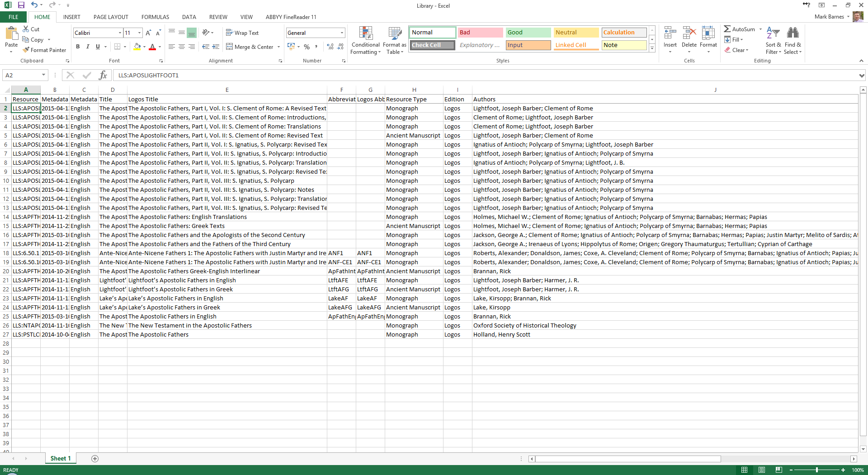Open Format as Table gallery
This screenshot has height=475, width=868.
tap(394, 40)
